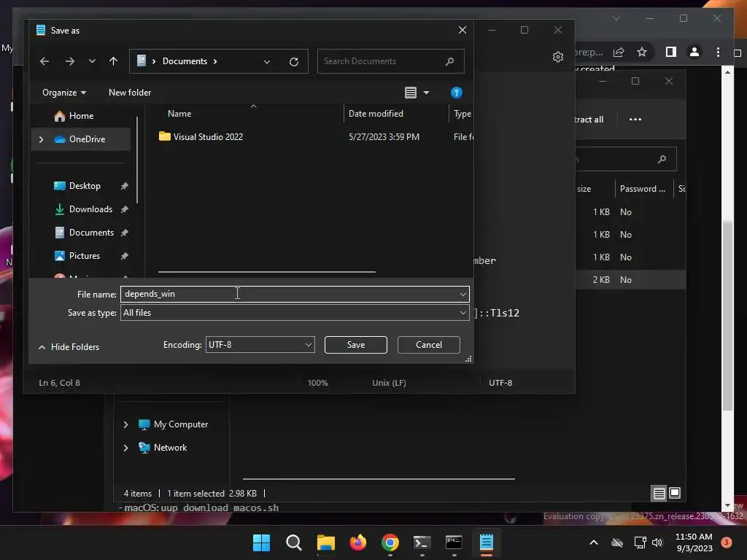Switch to details view in archive window
Screen dimensions: 747x560
click(659, 494)
